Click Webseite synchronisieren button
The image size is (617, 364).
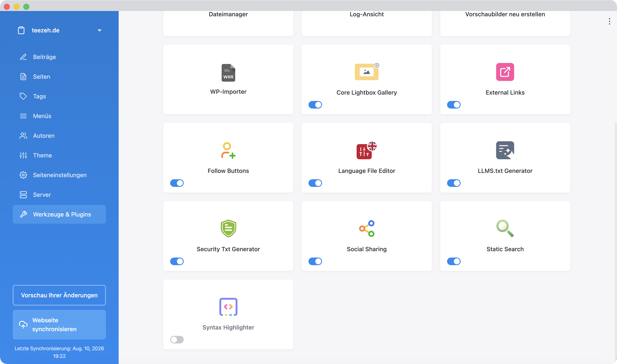click(59, 324)
